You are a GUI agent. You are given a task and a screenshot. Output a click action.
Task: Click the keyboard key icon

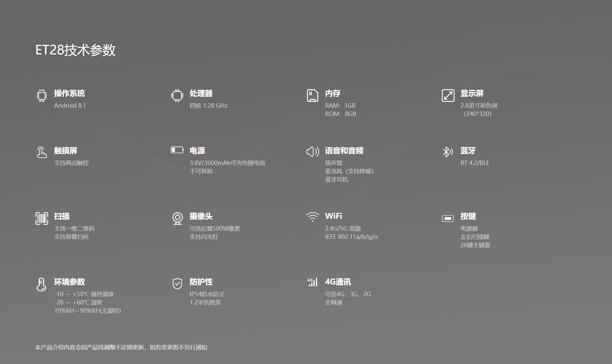pyautogui.click(x=448, y=218)
